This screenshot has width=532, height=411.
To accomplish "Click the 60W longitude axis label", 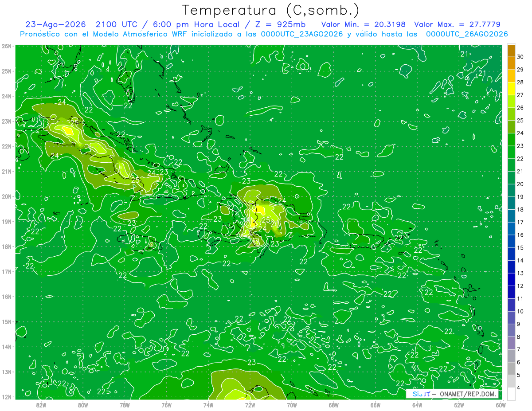I will pyautogui.click(x=501, y=404).
